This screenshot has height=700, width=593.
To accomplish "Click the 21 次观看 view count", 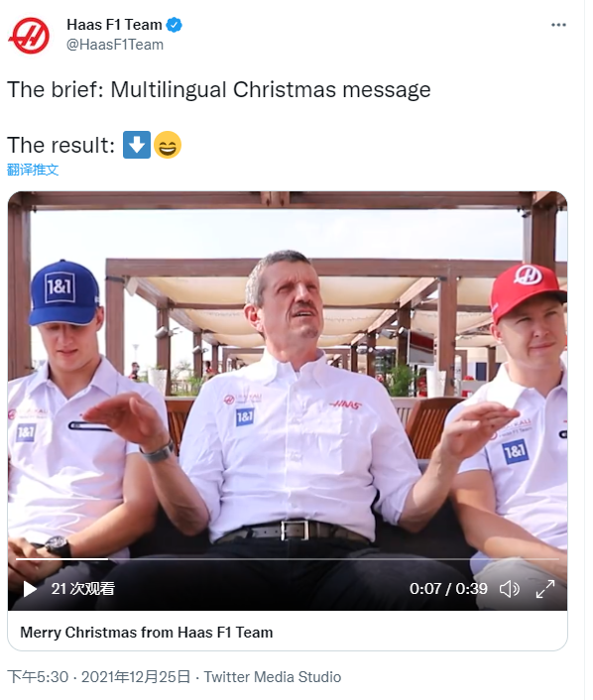I will click(x=82, y=588).
